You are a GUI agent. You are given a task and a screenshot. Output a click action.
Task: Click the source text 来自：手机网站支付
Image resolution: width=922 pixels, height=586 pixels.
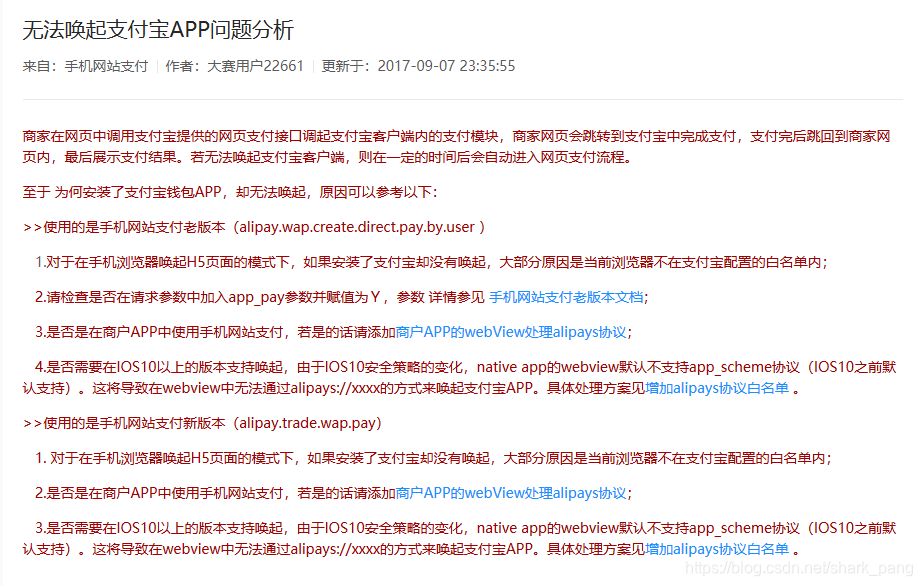tap(85, 66)
